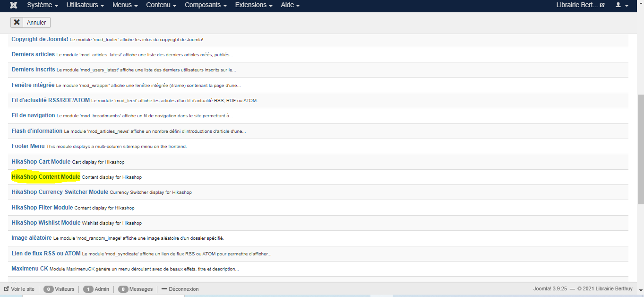The height and width of the screenshot is (297, 644).
Task: Click the external link icon beside Librairie Bert
Action: click(602, 5)
